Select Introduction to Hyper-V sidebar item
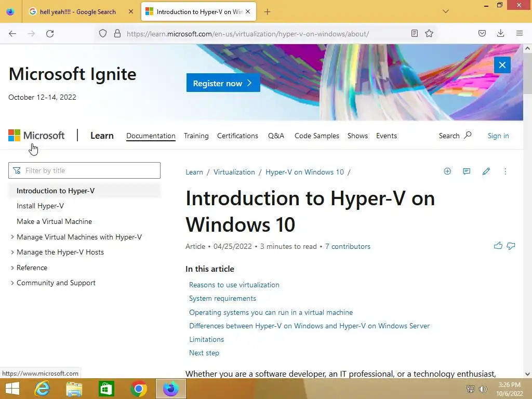 point(84,191)
